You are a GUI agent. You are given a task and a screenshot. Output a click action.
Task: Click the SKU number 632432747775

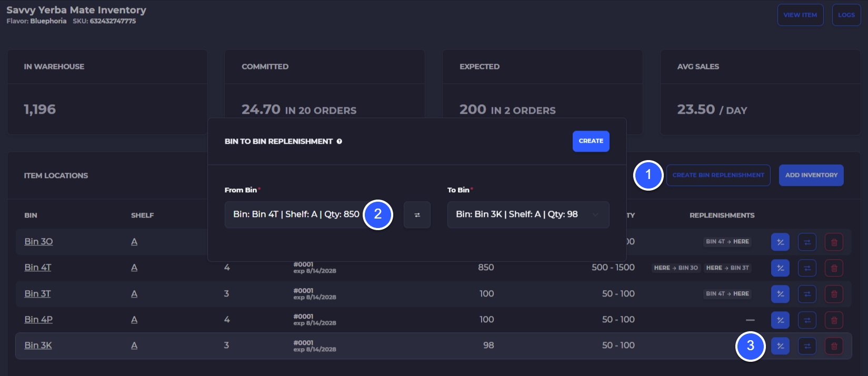[x=113, y=21]
